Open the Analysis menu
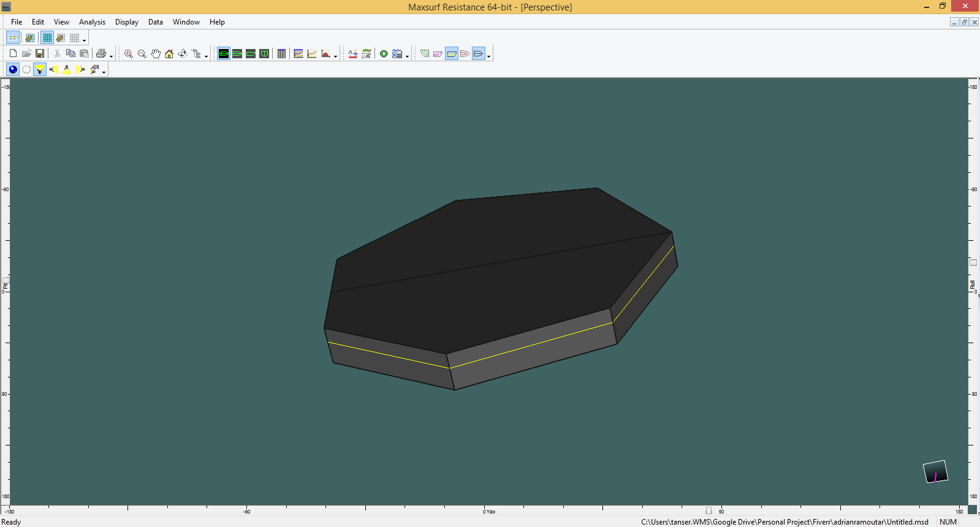 (92, 22)
